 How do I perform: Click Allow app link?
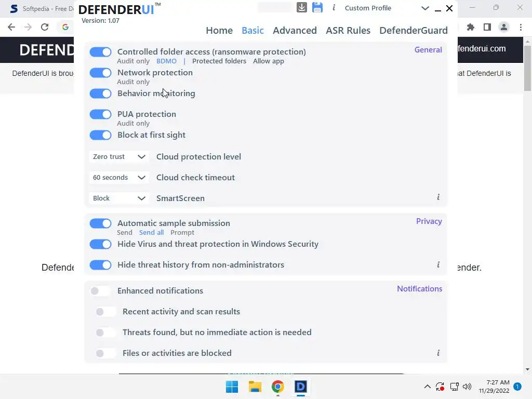pyautogui.click(x=269, y=61)
